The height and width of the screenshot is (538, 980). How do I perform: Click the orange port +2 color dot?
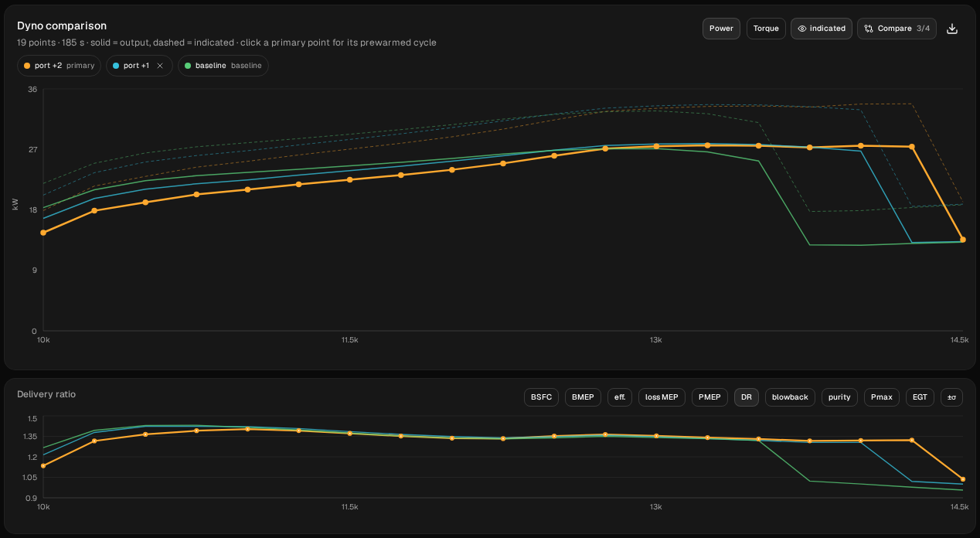[28, 66]
